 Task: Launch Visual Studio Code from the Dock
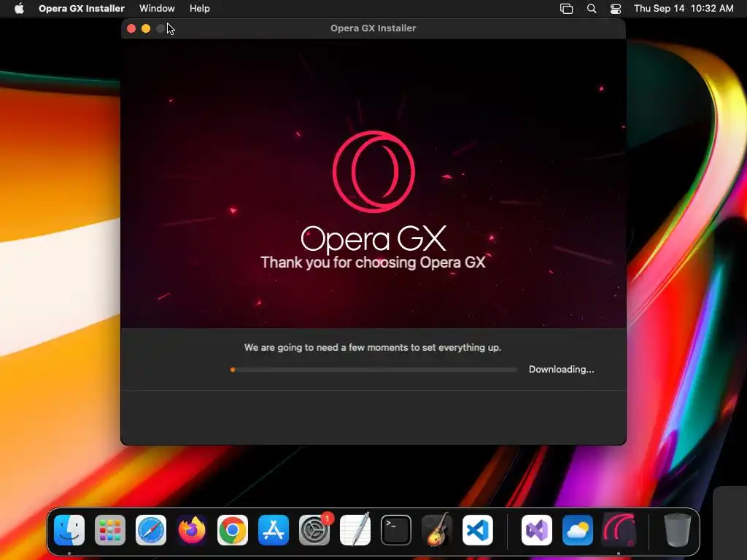pyautogui.click(x=478, y=530)
